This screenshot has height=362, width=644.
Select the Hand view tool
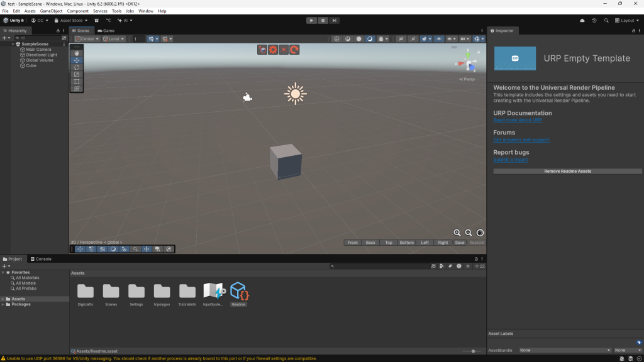coord(77,53)
